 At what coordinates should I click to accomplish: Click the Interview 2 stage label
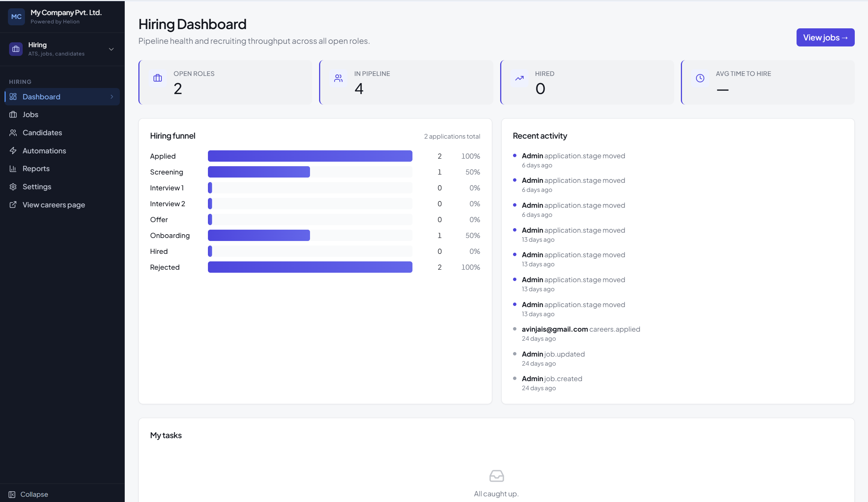(167, 204)
